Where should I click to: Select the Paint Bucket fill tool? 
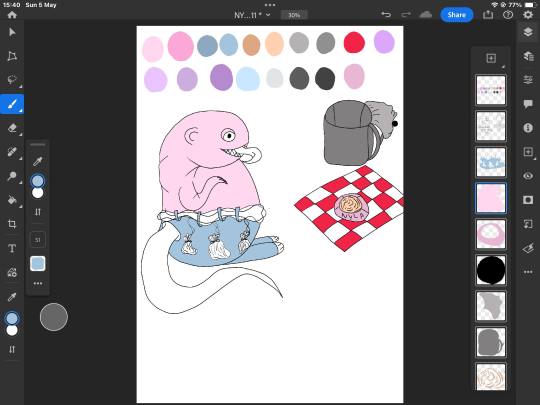[x=12, y=200]
